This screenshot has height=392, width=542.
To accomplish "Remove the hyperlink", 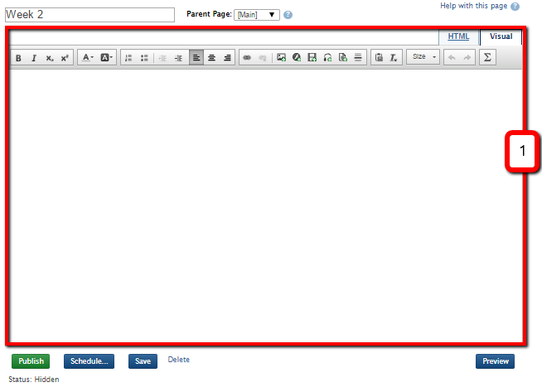I will tap(263, 57).
